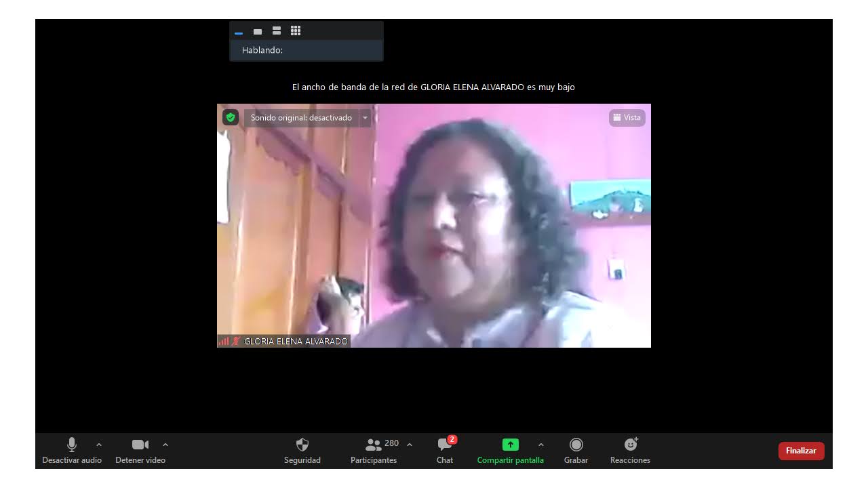Select stacked thumbnails view icon
The image size is (868, 488).
pos(277,31)
